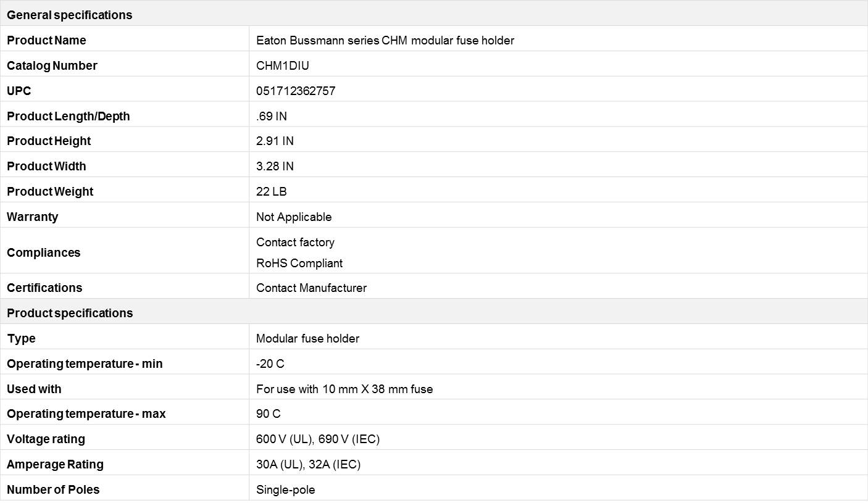Click the Contact Manufacturer certification value
868x503 pixels.
click(311, 288)
